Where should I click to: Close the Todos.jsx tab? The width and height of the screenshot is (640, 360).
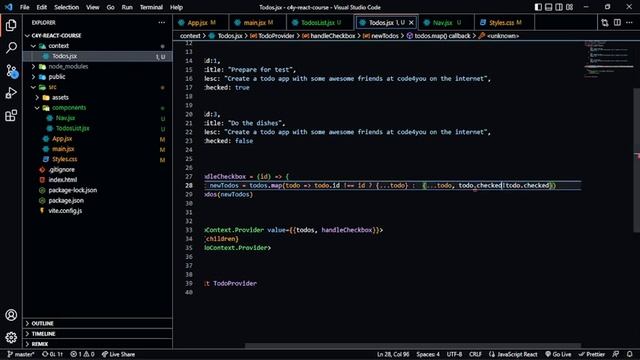pyautogui.click(x=411, y=23)
